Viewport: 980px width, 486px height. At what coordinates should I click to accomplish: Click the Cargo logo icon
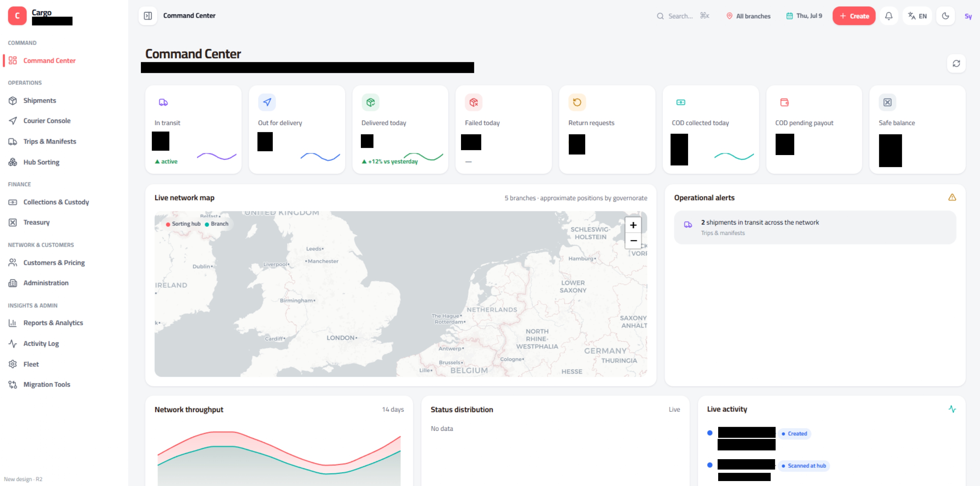(x=17, y=16)
